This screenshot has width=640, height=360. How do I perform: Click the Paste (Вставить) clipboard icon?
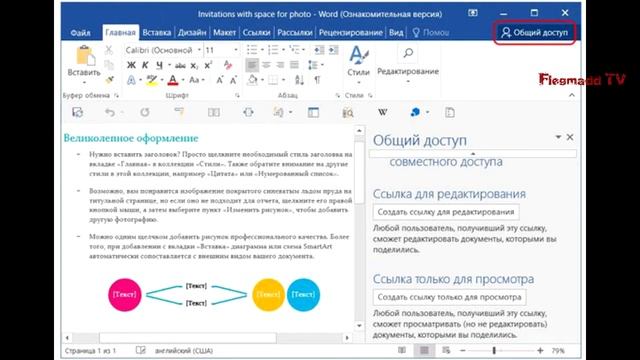pos(85,56)
